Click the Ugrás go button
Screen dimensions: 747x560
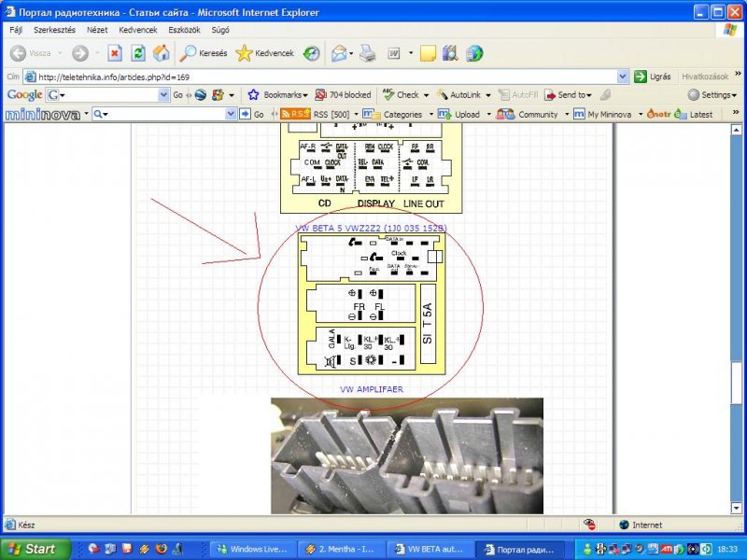pyautogui.click(x=653, y=77)
